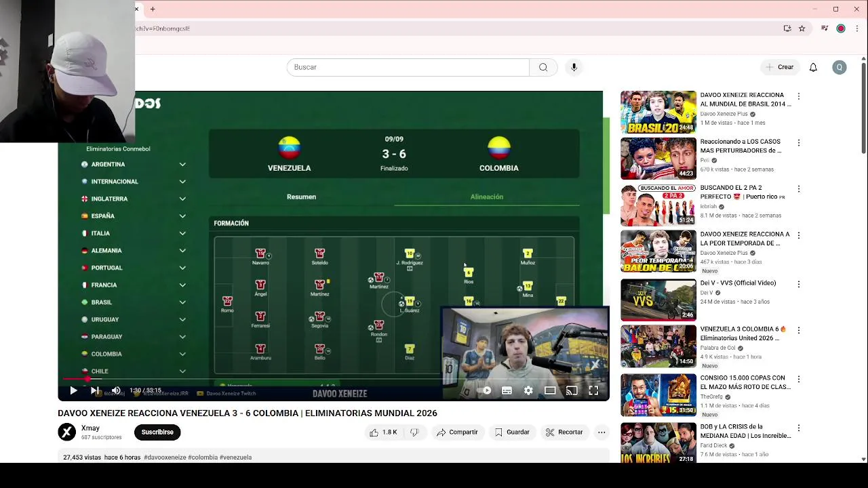Viewport: 868px width, 488px height.
Task: Open options for BUSCANDO EL 2 PA 2 video
Action: tap(799, 188)
